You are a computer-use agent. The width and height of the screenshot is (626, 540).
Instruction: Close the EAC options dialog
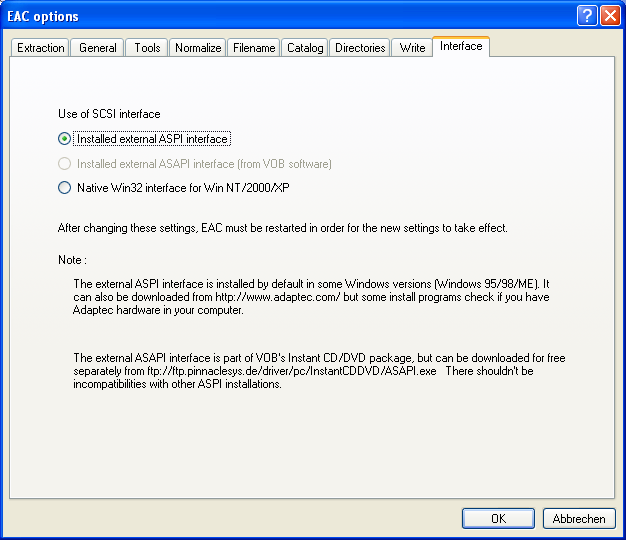click(x=609, y=16)
